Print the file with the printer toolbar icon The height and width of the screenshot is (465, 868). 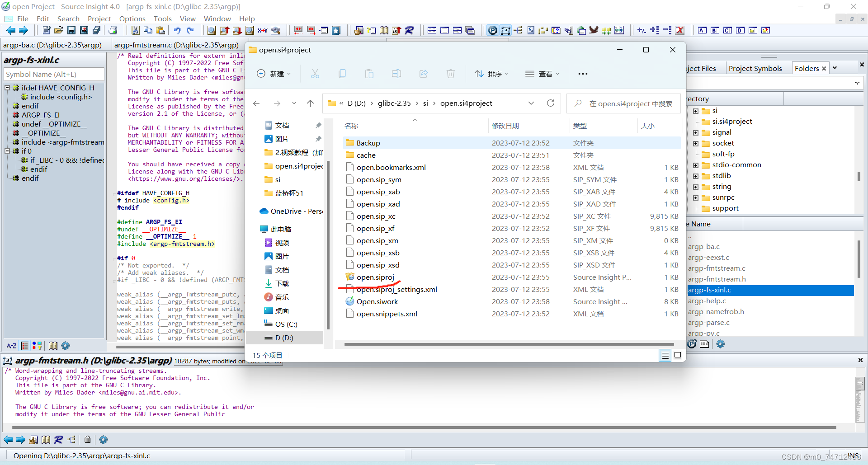(113, 30)
